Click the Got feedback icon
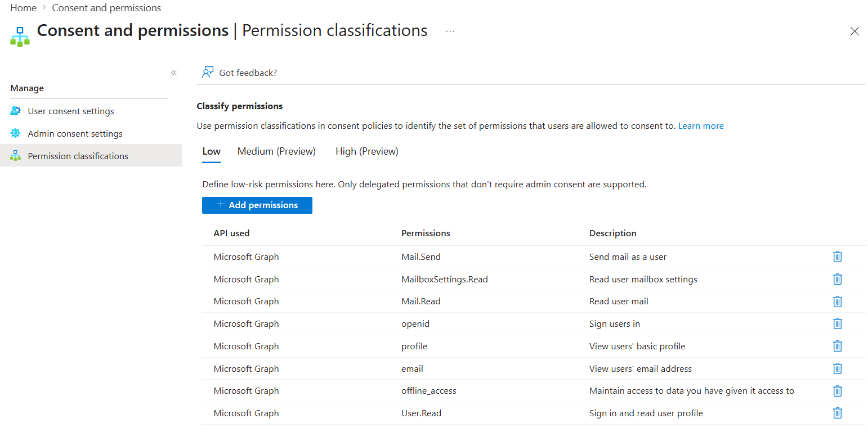This screenshot has height=441, width=868. click(208, 72)
